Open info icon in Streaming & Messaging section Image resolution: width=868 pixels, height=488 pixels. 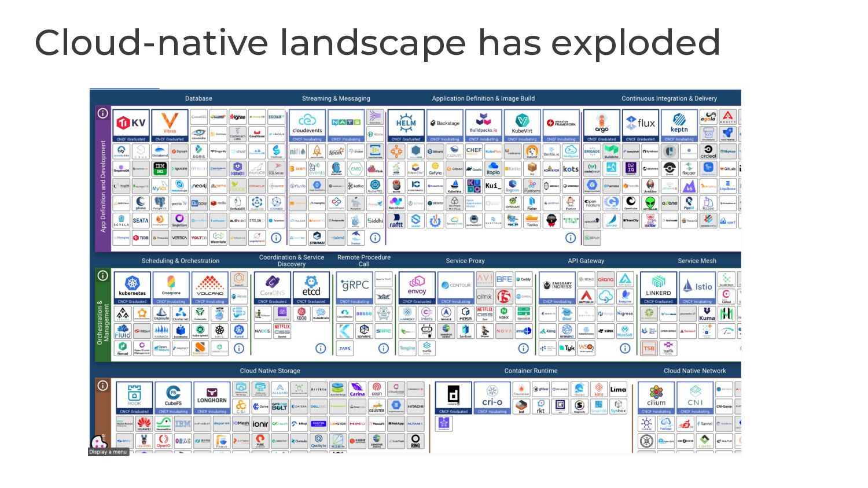pos(375,238)
